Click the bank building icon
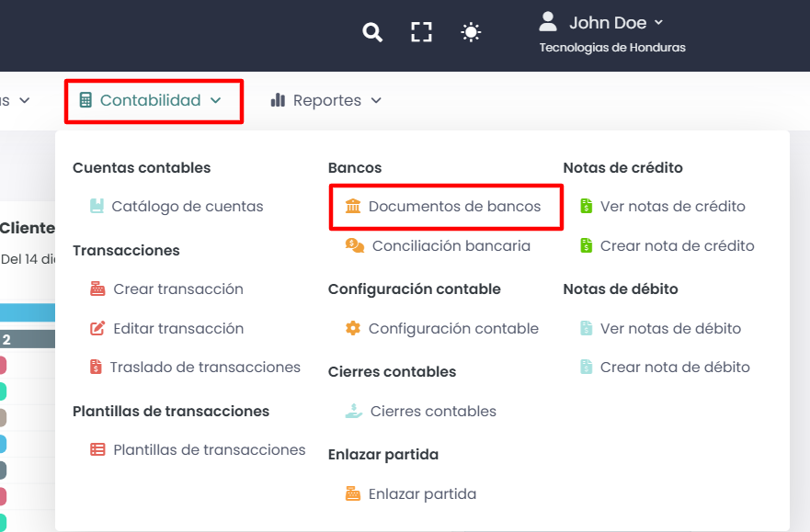 [x=353, y=206]
